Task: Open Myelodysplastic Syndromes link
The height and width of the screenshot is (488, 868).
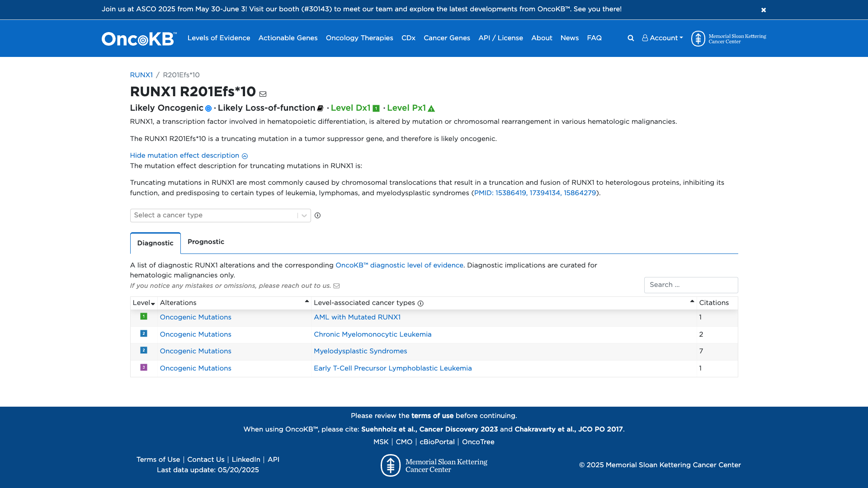Action: [360, 352]
